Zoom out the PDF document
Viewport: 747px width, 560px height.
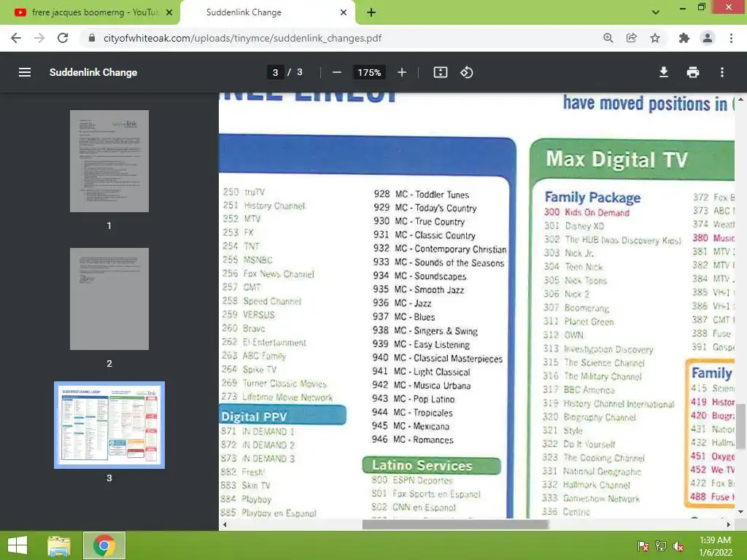point(337,72)
